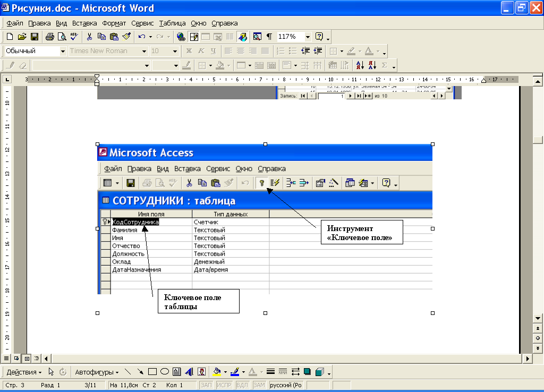Open a file with the folder icon

click(x=22, y=37)
